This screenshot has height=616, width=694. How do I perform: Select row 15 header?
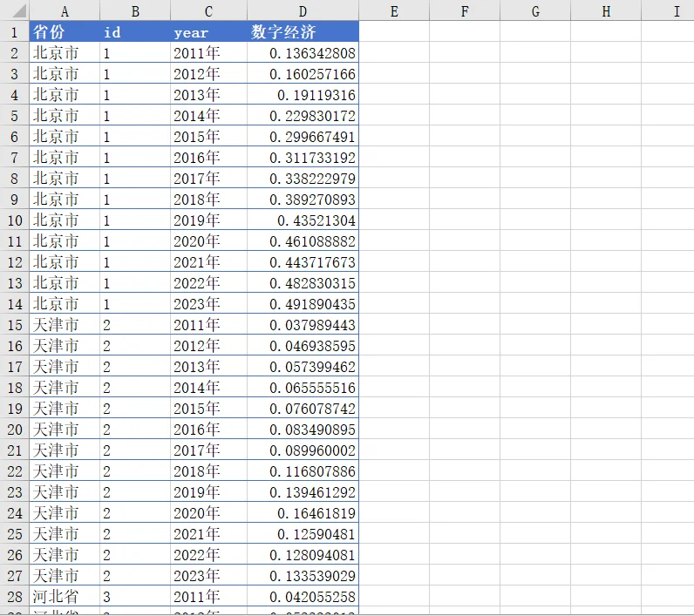point(15,325)
